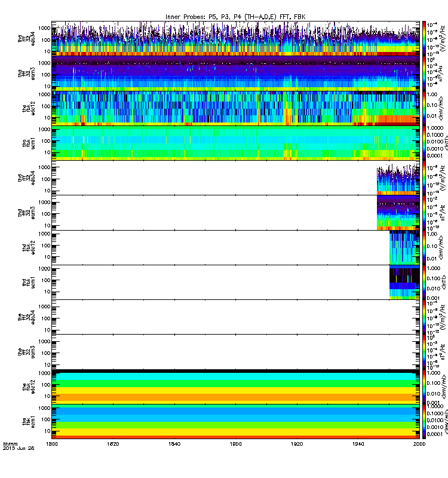The height and width of the screenshot is (478, 448).
Task: Click the "nT^2/Hz" unit label of tha scm3
Action: (x=442, y=73)
